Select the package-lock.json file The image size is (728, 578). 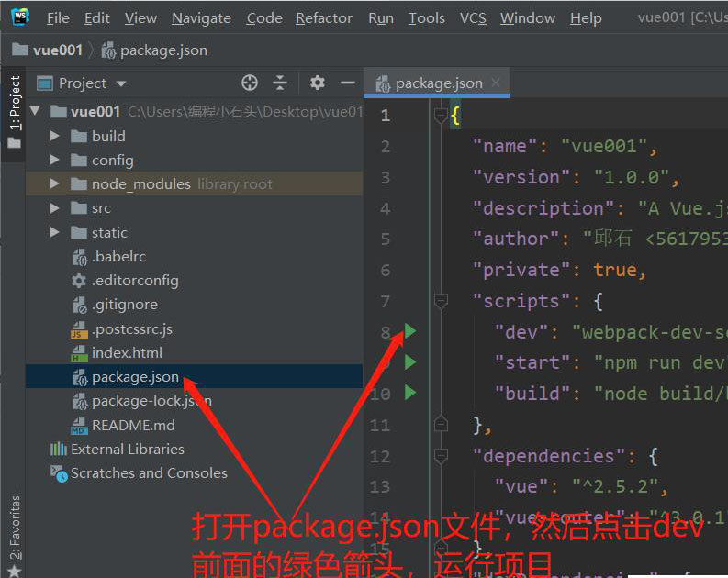point(194,401)
